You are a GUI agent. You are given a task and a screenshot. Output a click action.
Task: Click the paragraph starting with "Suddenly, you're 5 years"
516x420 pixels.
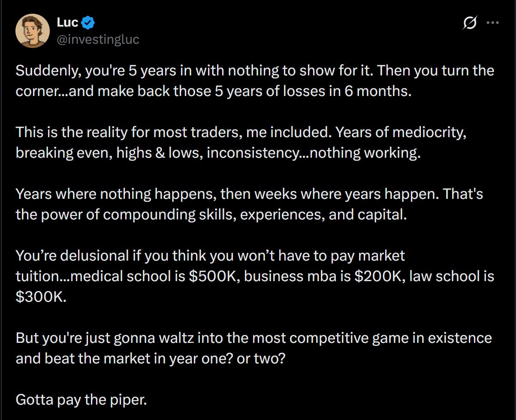pos(255,81)
